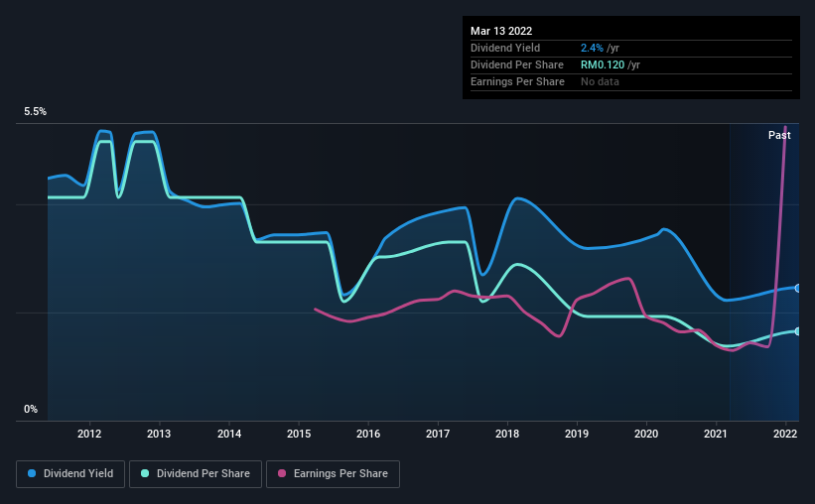Click the blue Dividend Yield legend dot
Image resolution: width=815 pixels, height=504 pixels.
(32, 473)
